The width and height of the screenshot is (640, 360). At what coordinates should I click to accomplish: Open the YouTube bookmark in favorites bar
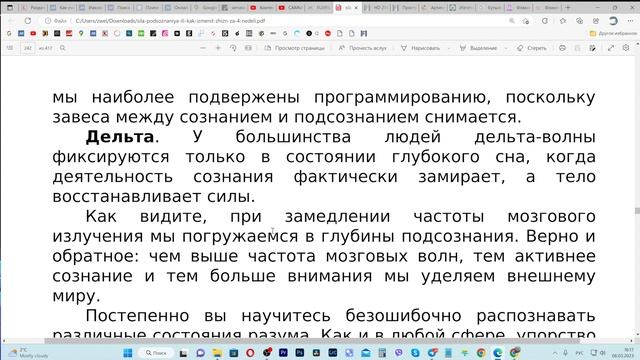coord(33,33)
